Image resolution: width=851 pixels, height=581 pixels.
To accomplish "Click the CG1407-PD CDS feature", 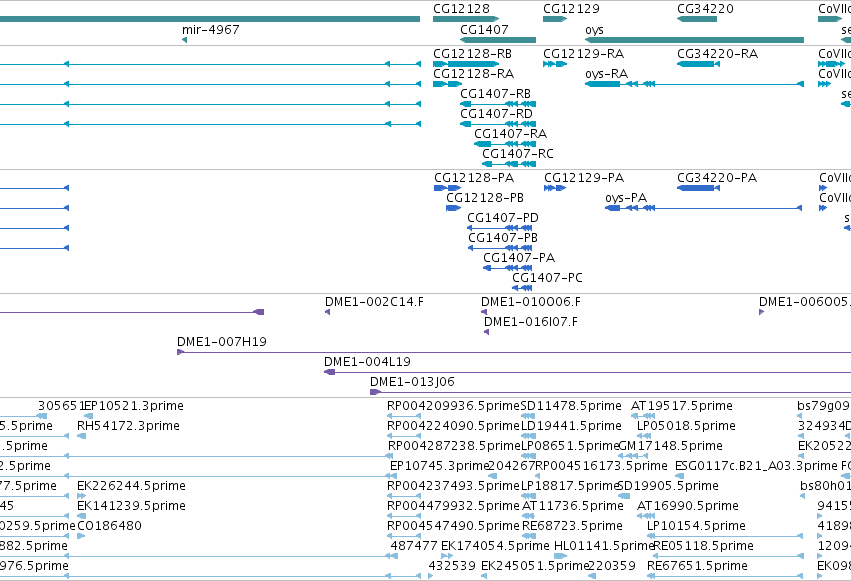I will point(499,228).
